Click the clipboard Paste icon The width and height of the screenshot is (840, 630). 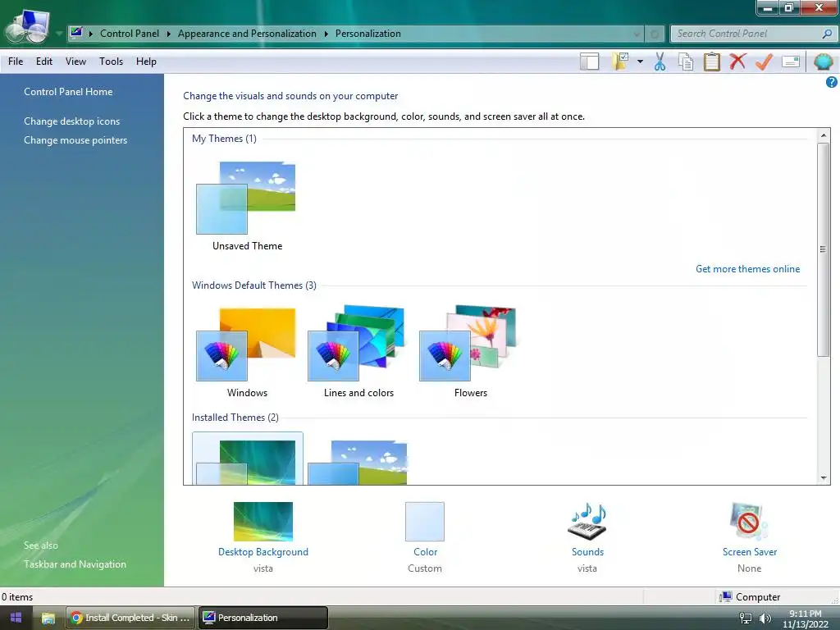pos(711,62)
